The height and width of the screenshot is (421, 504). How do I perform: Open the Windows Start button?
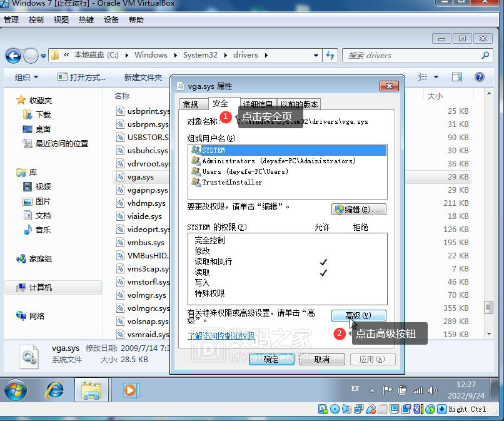[x=16, y=390]
